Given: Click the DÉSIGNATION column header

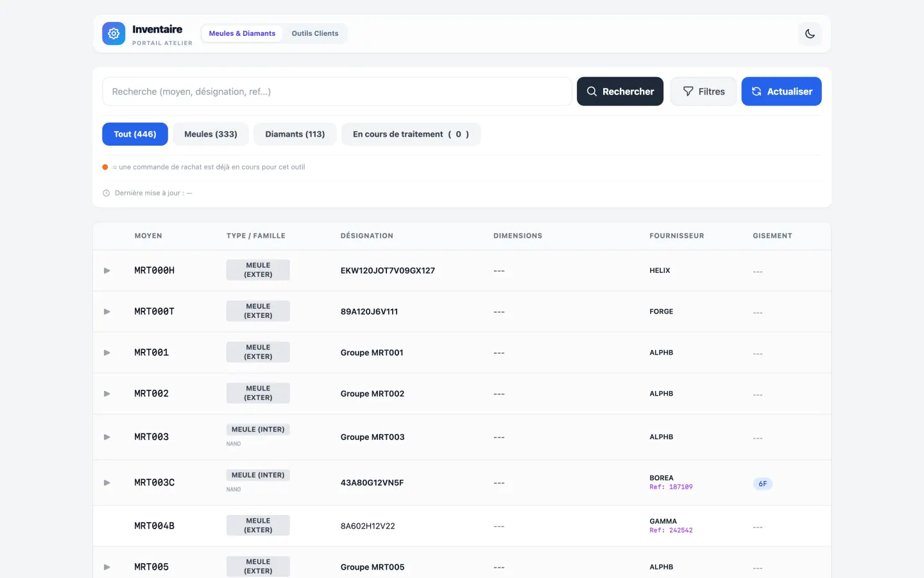Looking at the screenshot, I should click(367, 236).
